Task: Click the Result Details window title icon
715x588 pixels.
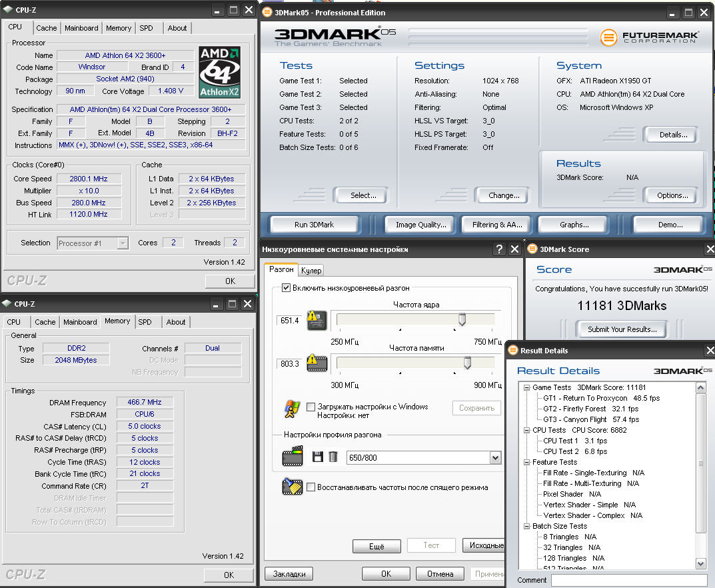Action: tap(513, 351)
